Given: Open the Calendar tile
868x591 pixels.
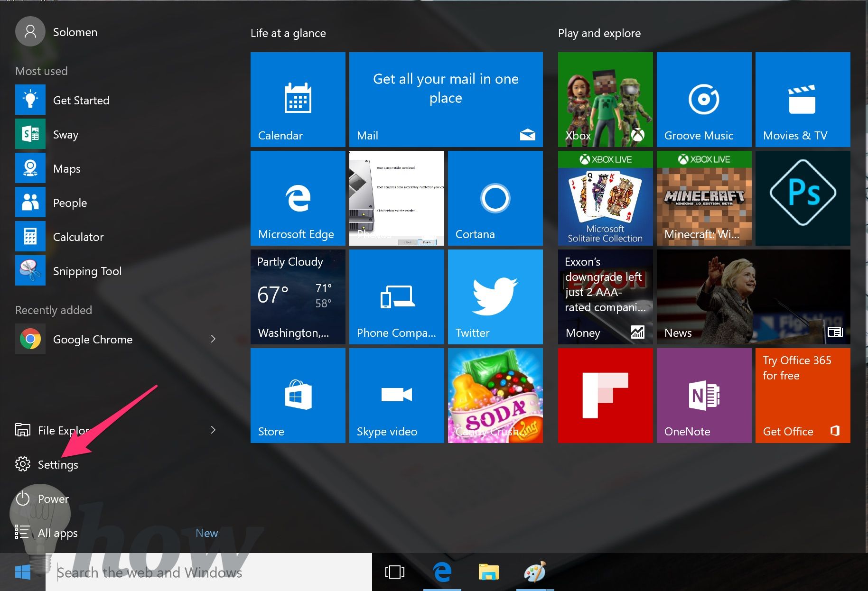Looking at the screenshot, I should [298, 99].
